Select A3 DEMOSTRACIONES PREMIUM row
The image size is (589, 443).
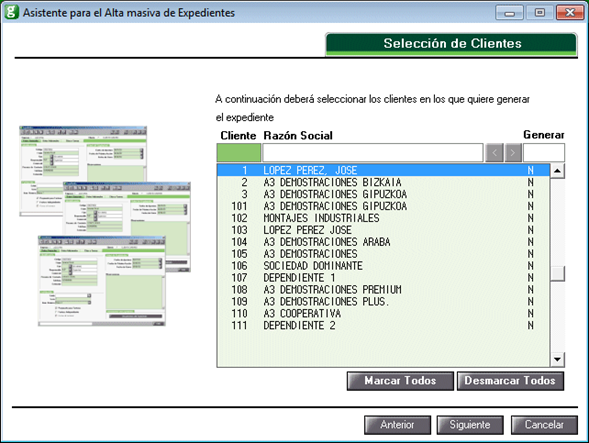pos(383,290)
